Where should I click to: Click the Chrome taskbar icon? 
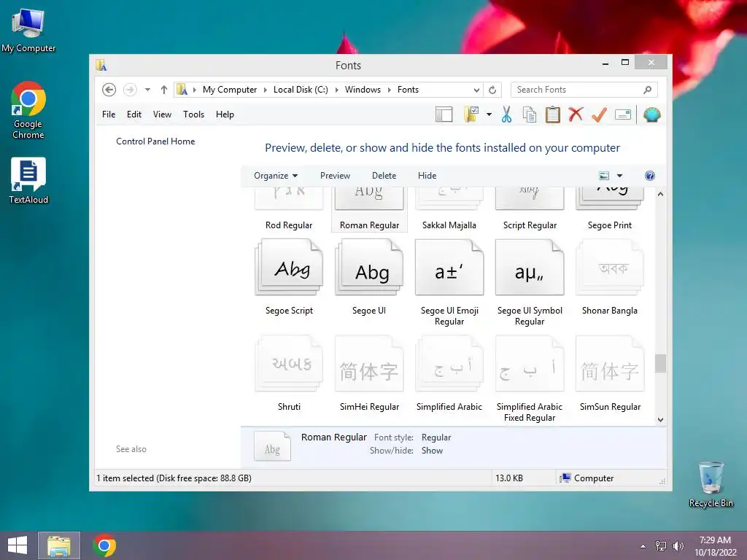click(104, 545)
